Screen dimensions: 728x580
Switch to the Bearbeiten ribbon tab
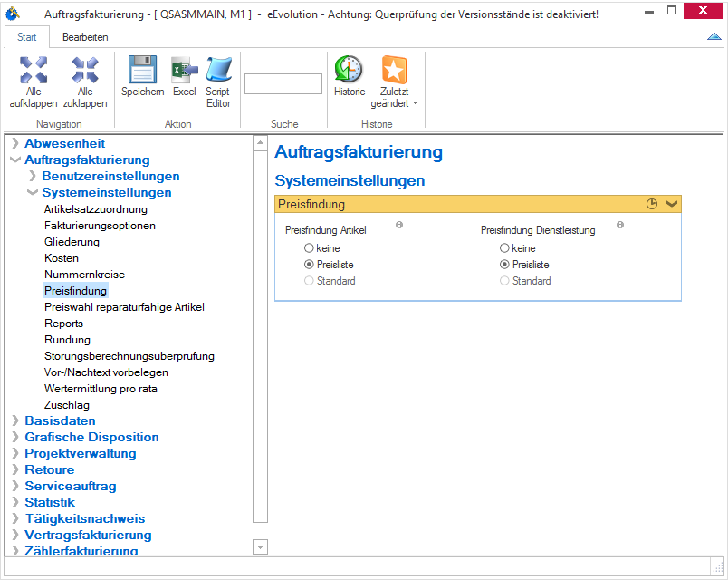[85, 37]
